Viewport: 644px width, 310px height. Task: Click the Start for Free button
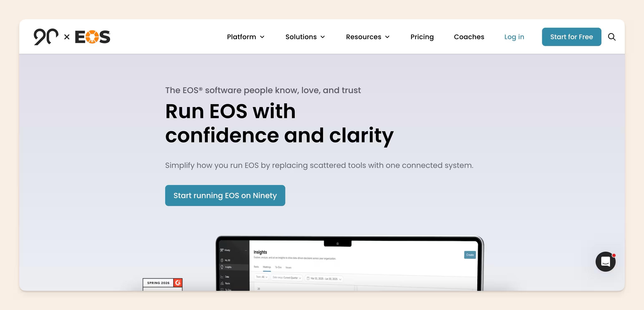click(571, 37)
